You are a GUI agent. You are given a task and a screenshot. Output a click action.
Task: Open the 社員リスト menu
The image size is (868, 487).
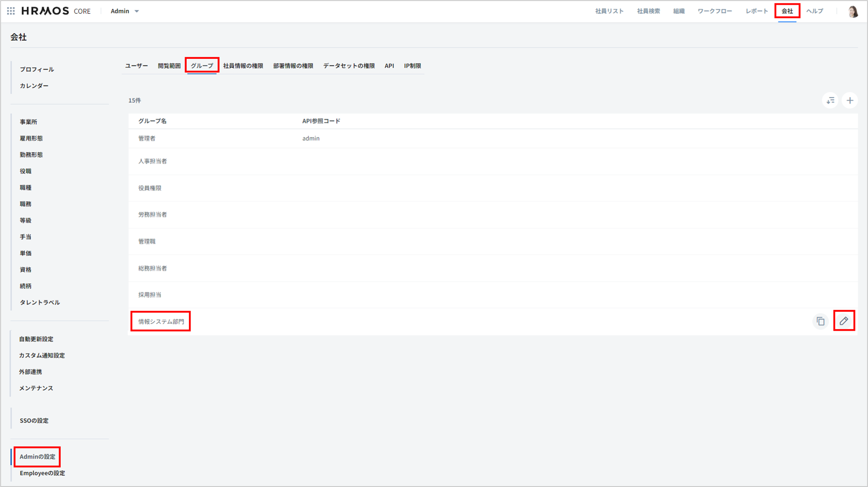[x=609, y=11]
